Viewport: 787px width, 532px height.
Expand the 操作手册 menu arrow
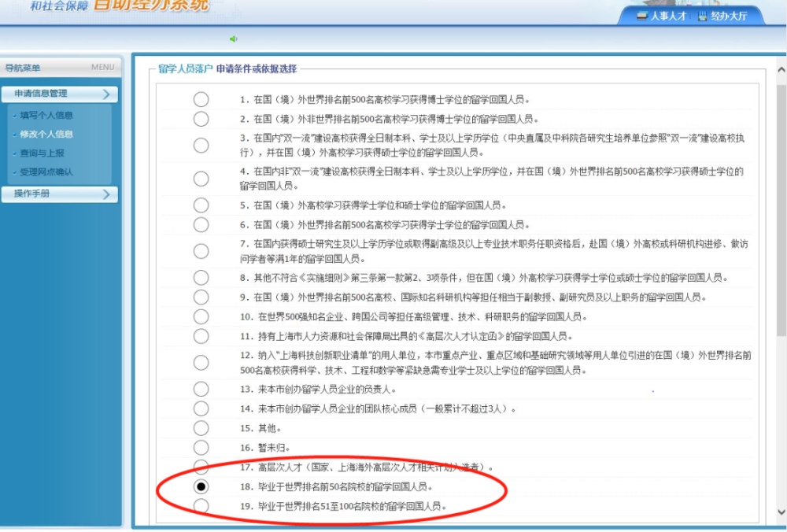(x=106, y=194)
